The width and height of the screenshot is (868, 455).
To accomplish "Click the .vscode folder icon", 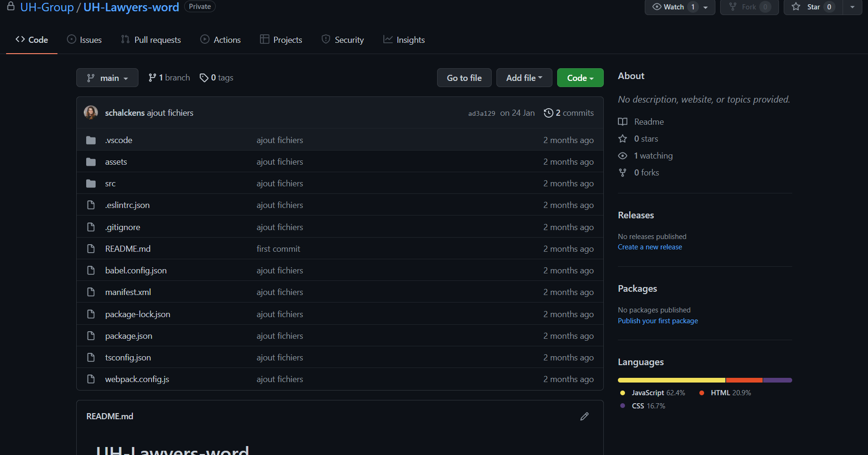I will click(x=91, y=140).
